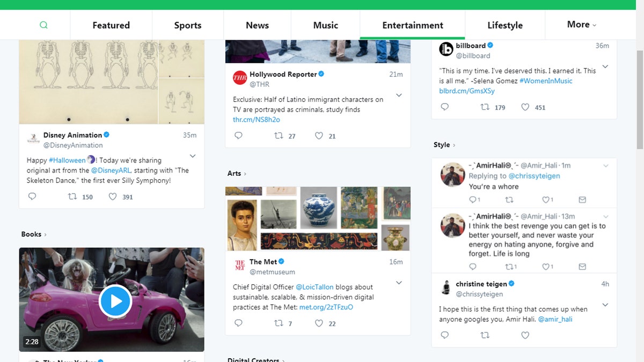Like the Disney Animation tweet
The image size is (644, 362).
tap(113, 197)
